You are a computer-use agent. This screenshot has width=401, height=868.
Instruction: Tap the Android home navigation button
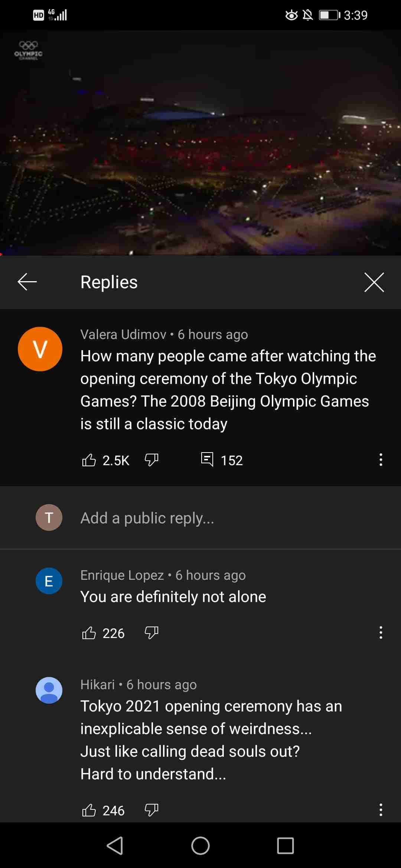click(x=200, y=846)
